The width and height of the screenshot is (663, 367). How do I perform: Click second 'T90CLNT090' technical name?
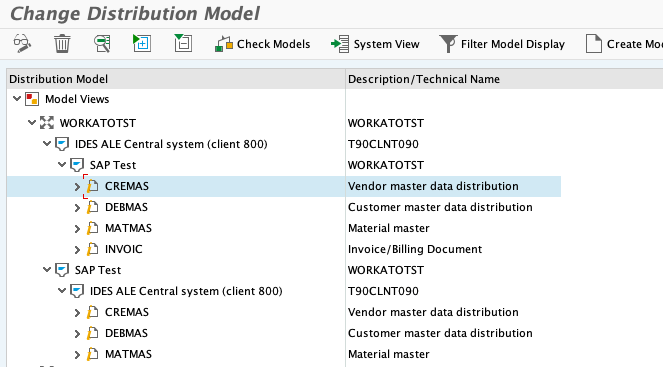(383, 291)
